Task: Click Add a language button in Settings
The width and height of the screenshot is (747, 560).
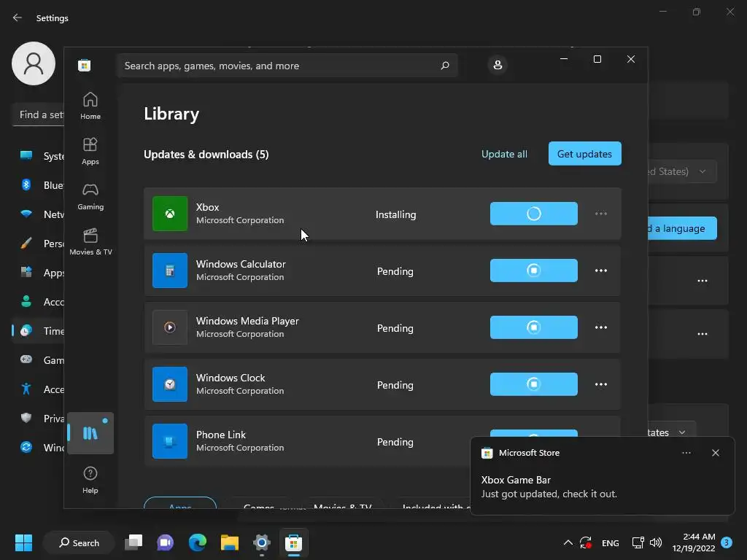Action: (682, 228)
